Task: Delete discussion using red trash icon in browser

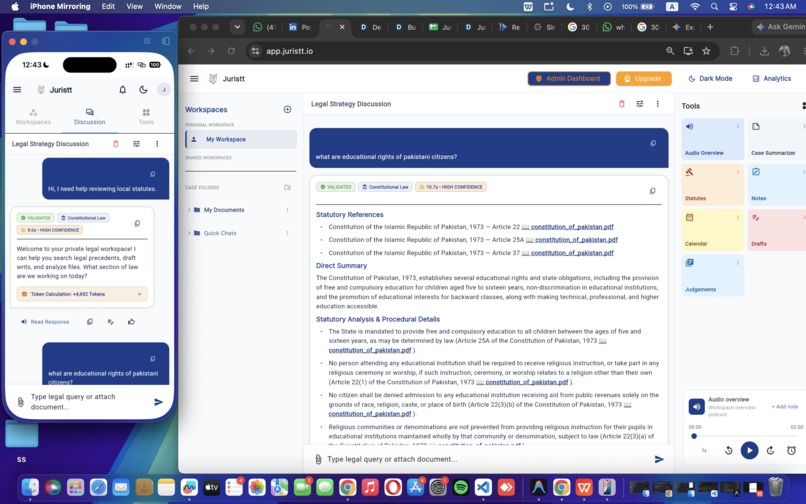Action: (621, 104)
